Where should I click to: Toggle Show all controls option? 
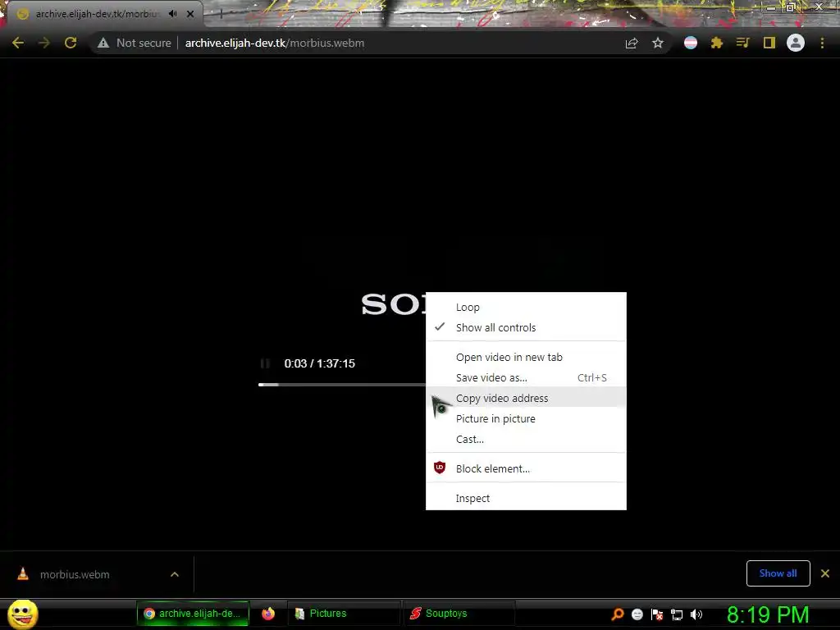tap(526, 327)
